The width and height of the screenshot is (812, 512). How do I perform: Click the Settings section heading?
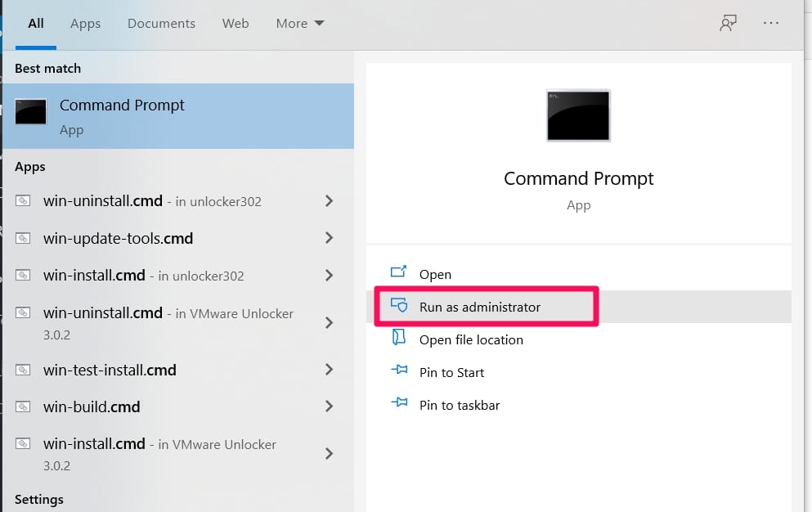(38, 500)
